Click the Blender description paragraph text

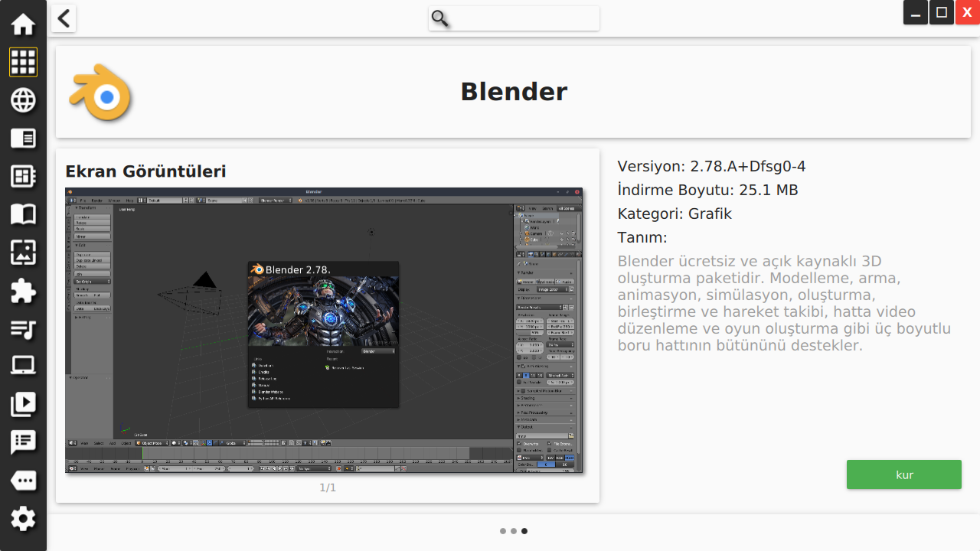tap(785, 303)
